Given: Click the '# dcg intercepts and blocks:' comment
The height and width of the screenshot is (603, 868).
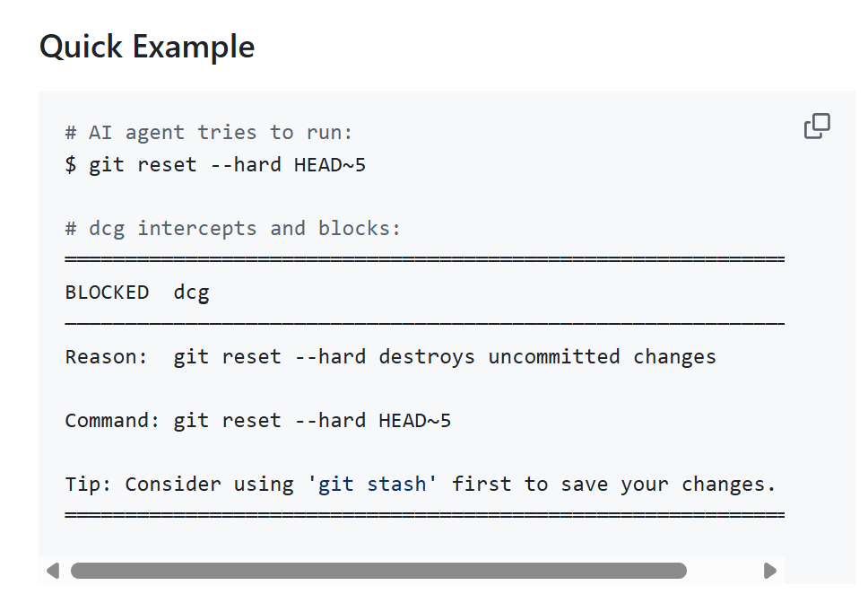Looking at the screenshot, I should coord(232,229).
